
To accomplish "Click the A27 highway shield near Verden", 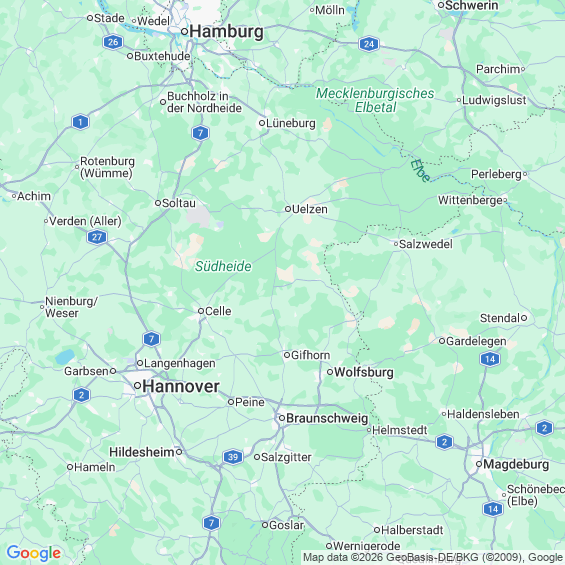I will click(x=97, y=237).
